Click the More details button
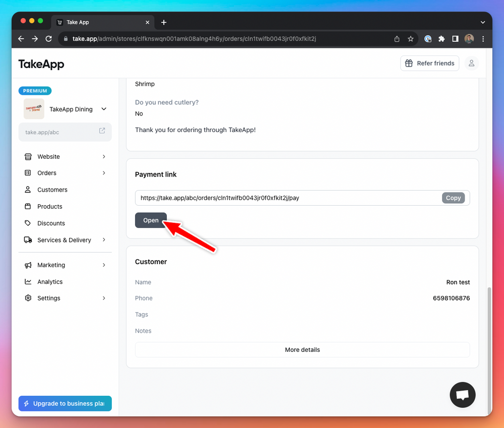This screenshot has height=428, width=504. 302,350
